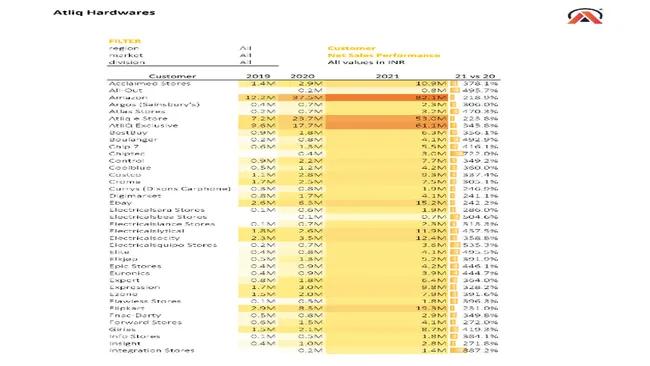Select the "Chip 7" customer name

[124, 147]
